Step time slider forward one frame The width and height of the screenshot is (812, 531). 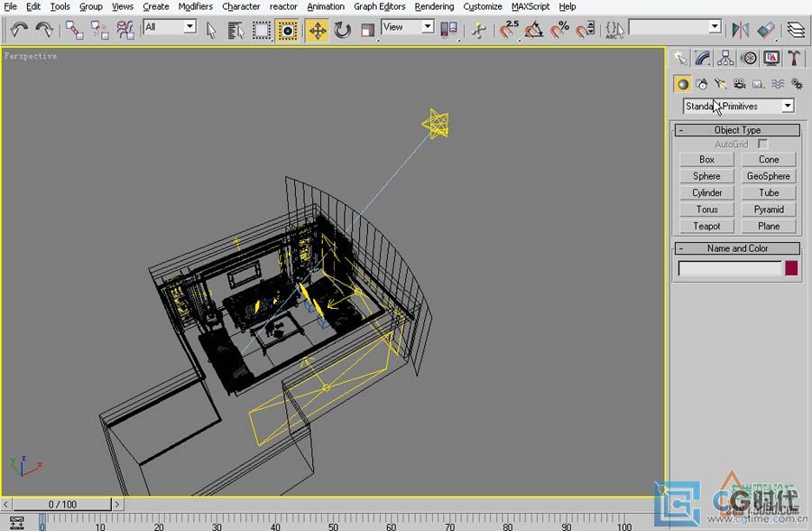click(x=117, y=504)
